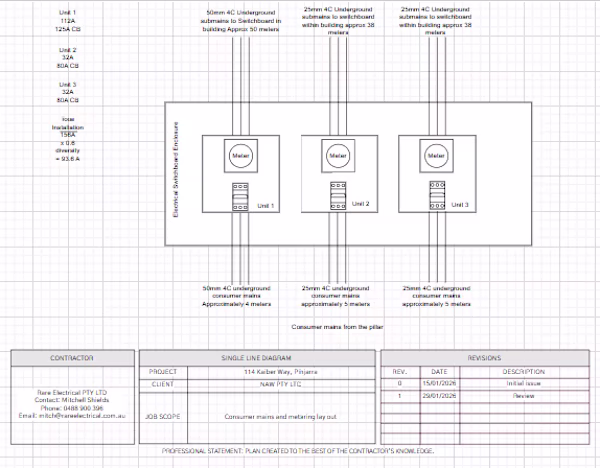Click the '= 93.6 A' result text

(x=68, y=159)
